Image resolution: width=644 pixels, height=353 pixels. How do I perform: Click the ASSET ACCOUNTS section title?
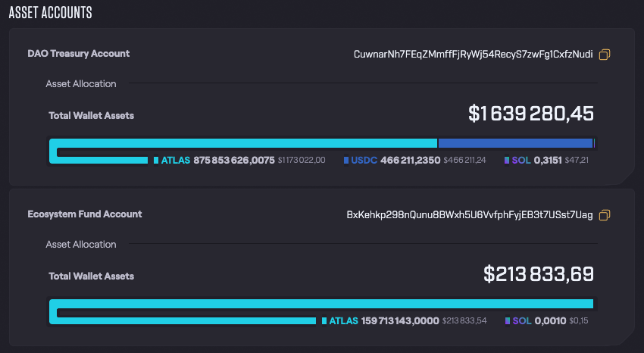click(x=50, y=12)
